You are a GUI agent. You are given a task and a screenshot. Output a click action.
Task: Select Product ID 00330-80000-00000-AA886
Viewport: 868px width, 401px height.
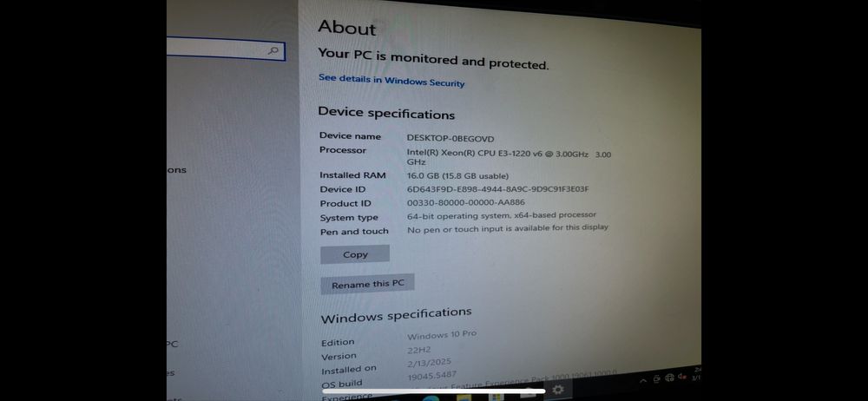coord(465,202)
